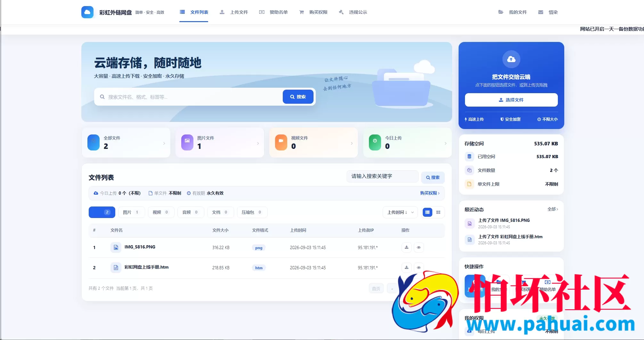
Task: Click the png format badge
Action: [259, 248]
